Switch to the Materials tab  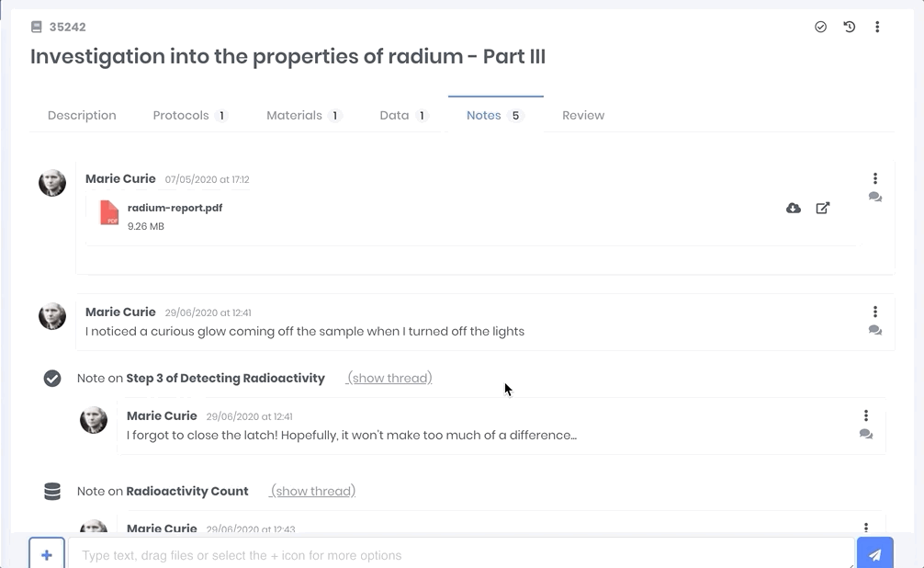(x=294, y=116)
